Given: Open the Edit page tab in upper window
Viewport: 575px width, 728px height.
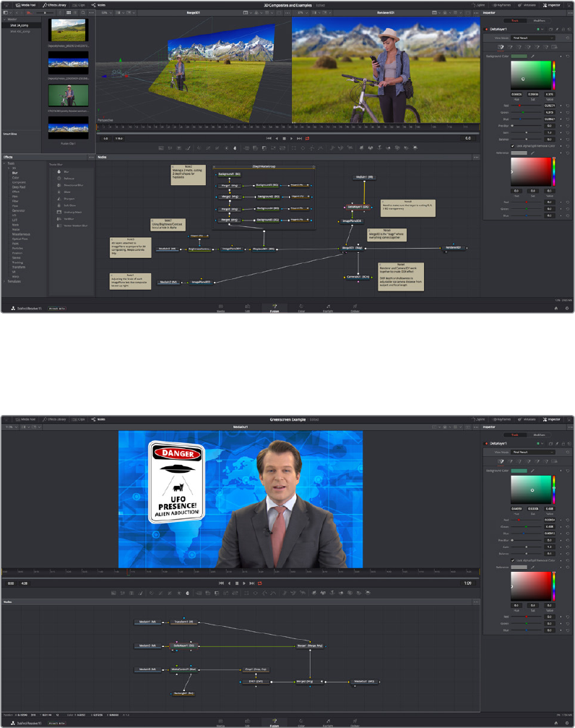Looking at the screenshot, I should click(247, 307).
